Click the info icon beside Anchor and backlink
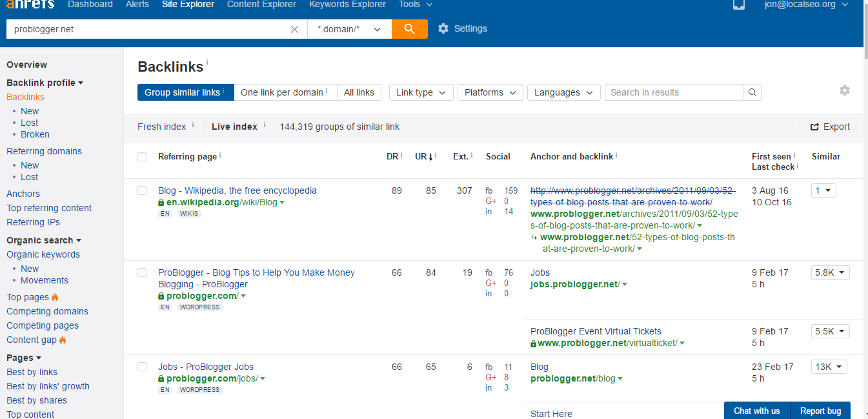 tap(616, 155)
